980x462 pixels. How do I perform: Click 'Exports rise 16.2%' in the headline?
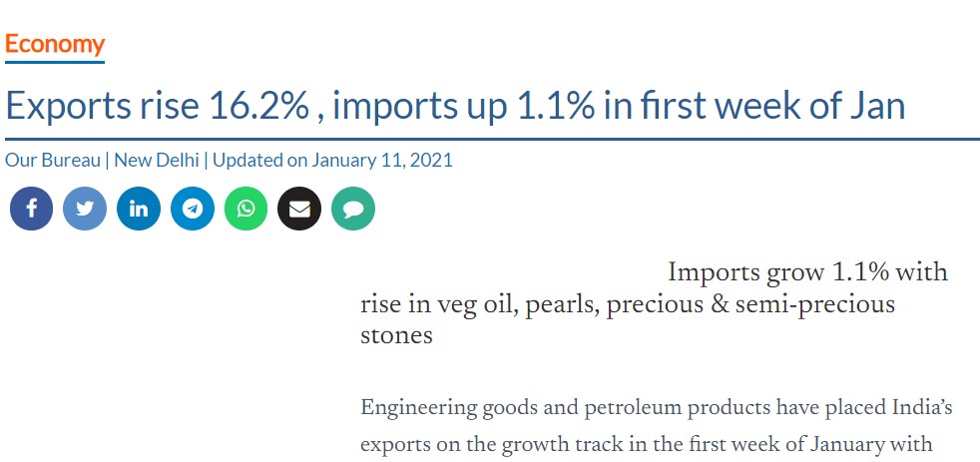click(x=157, y=106)
